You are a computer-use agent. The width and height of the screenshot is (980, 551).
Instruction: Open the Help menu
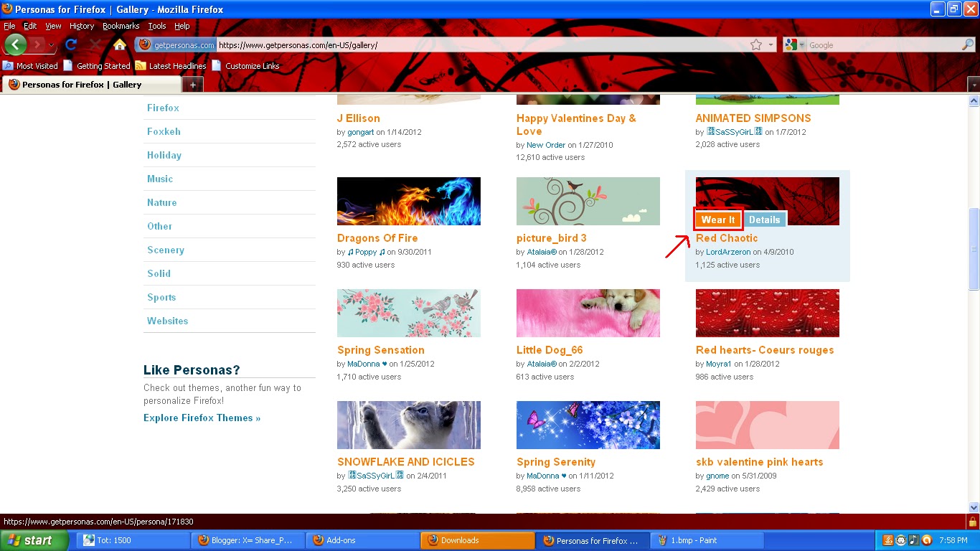[x=182, y=26]
